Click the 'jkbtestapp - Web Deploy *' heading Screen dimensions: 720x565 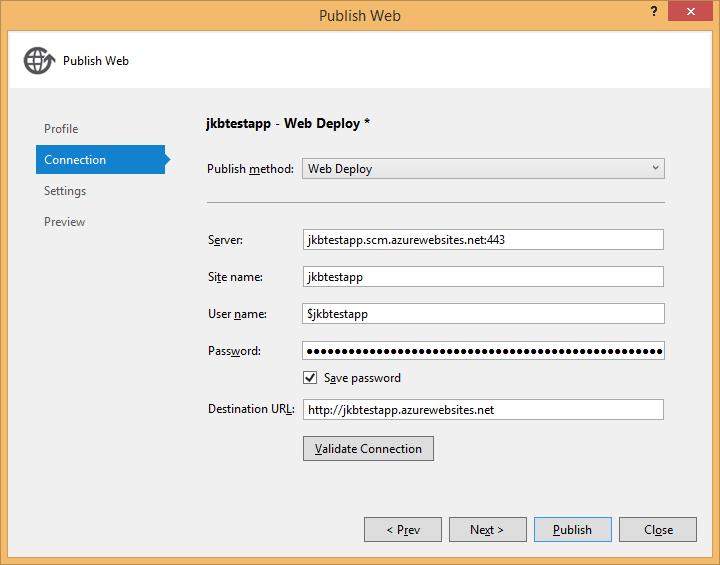[x=288, y=124]
